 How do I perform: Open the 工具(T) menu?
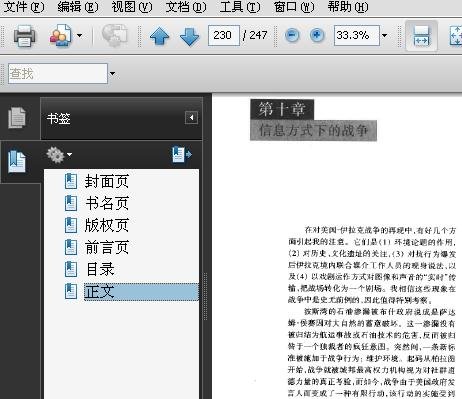240,7
